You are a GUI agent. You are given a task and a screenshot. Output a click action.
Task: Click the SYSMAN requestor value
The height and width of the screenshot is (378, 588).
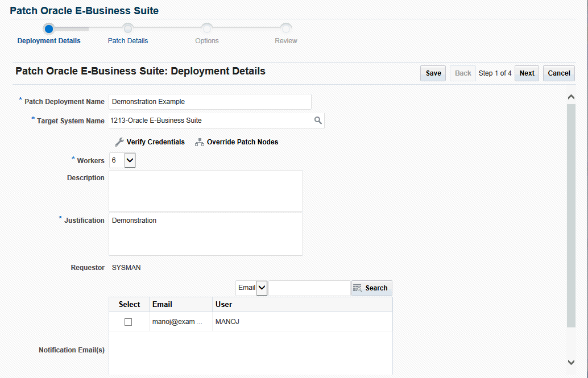[x=126, y=268]
